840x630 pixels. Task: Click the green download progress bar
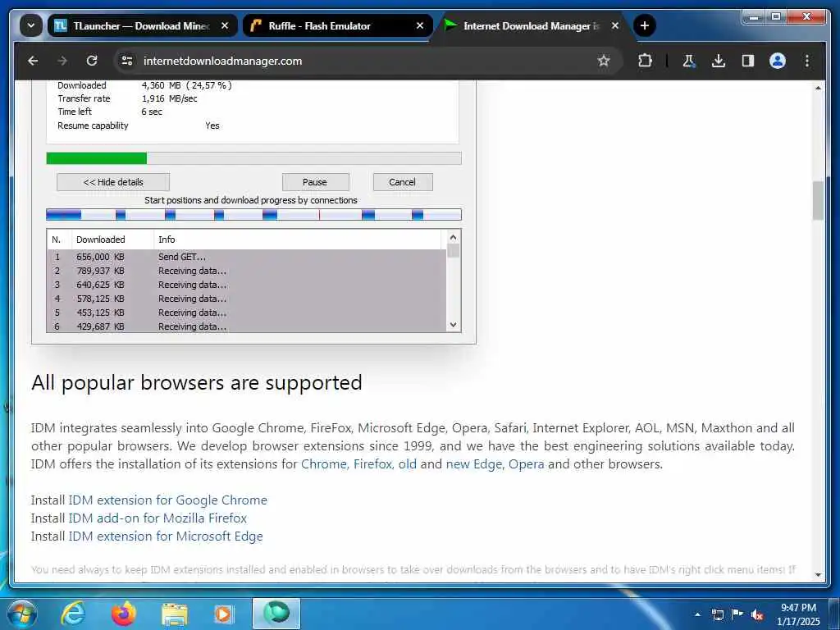(x=253, y=158)
